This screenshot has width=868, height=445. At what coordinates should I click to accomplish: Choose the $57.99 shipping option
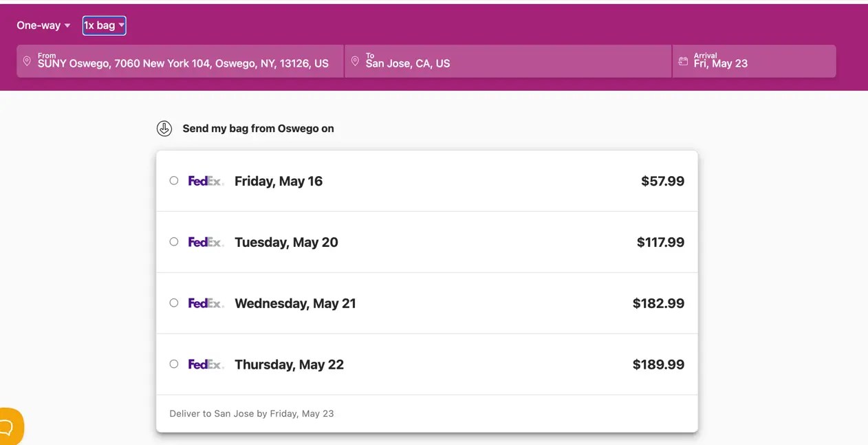pos(662,181)
